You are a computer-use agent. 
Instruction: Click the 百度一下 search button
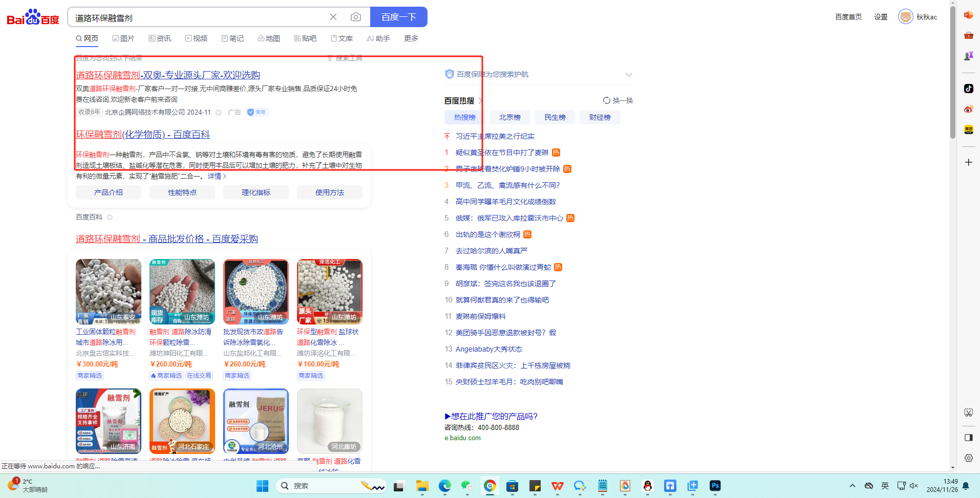[399, 17]
